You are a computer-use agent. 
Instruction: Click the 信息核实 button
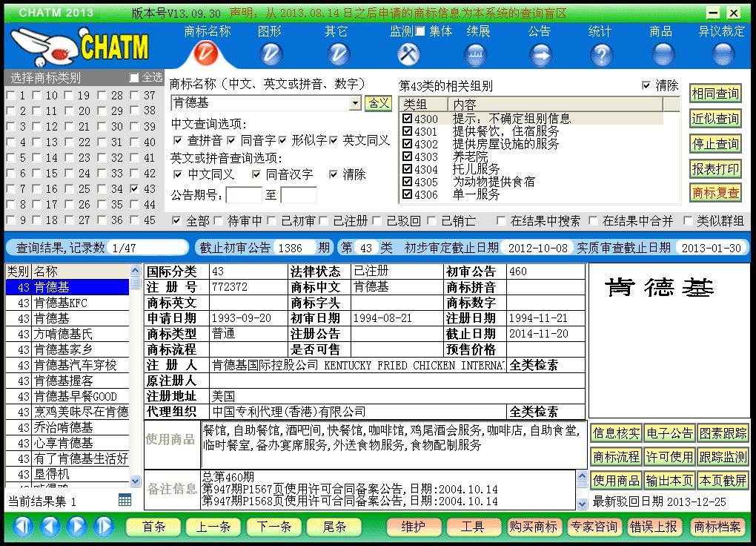616,433
